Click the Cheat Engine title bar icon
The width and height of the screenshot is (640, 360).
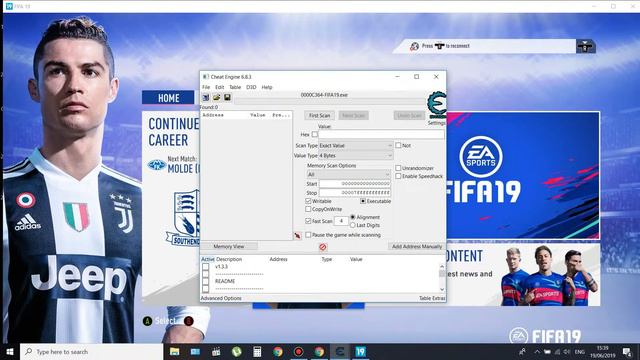[205, 77]
